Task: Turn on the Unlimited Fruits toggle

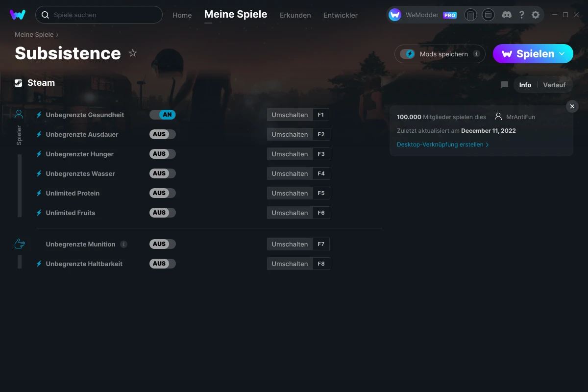Action: (163, 213)
